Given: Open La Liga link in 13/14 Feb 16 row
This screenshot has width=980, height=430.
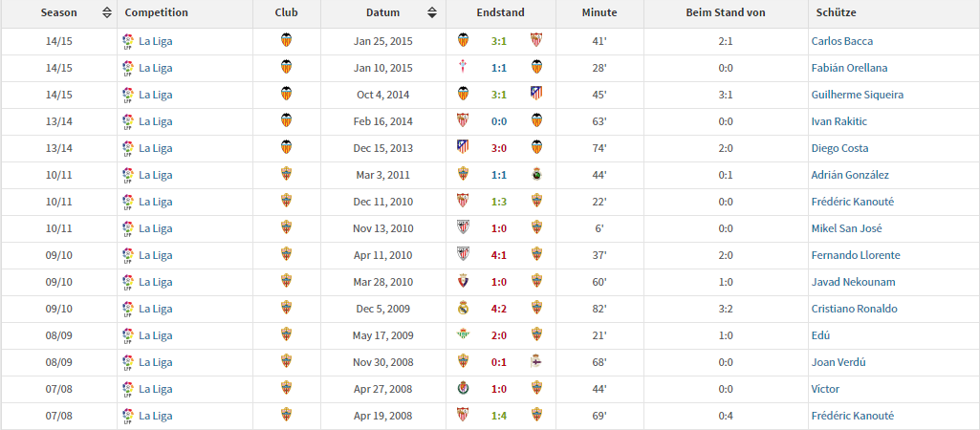Looking at the screenshot, I should (156, 121).
